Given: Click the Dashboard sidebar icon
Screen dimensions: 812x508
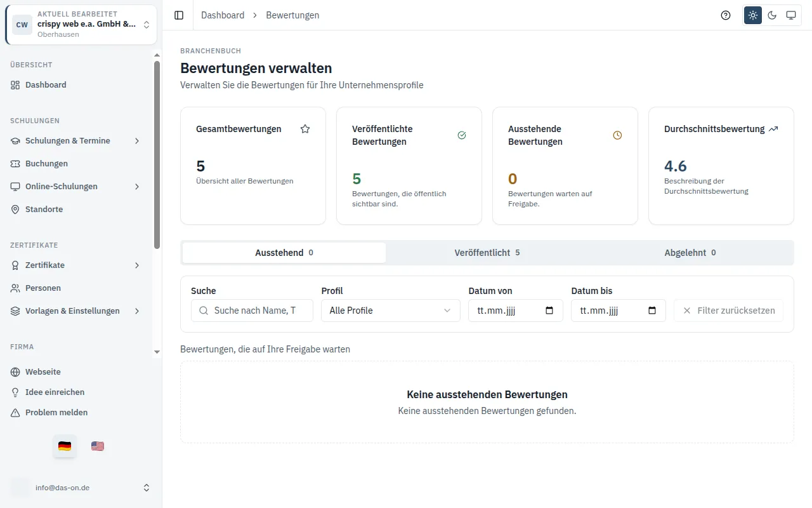Looking at the screenshot, I should (x=15, y=85).
